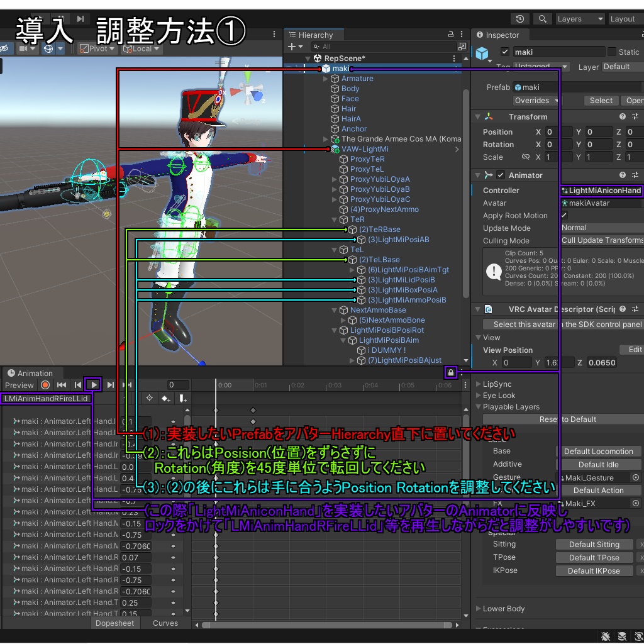Click the Step forward button in top toolbar
Viewport: 644px width, 644px height.
80,19
